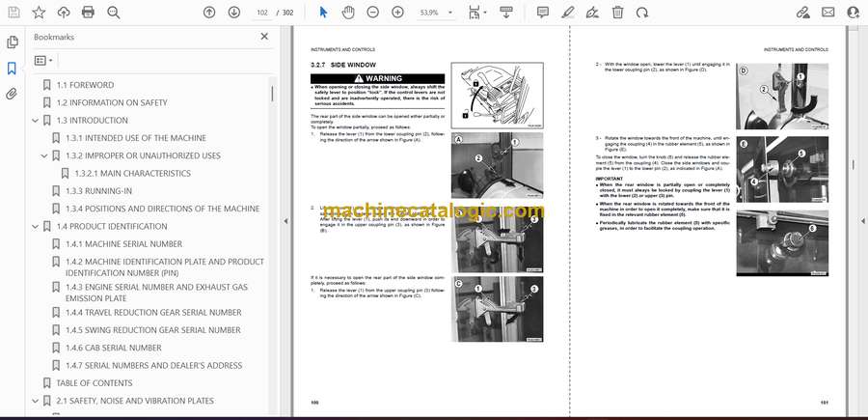Open bookmark 1.3 INTRODUCTION

92,121
